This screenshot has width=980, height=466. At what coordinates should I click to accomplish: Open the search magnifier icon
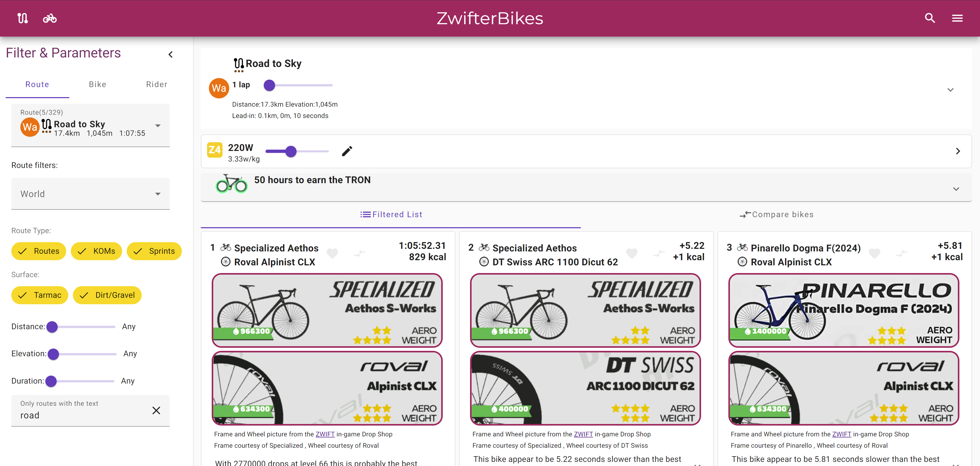[x=930, y=18]
